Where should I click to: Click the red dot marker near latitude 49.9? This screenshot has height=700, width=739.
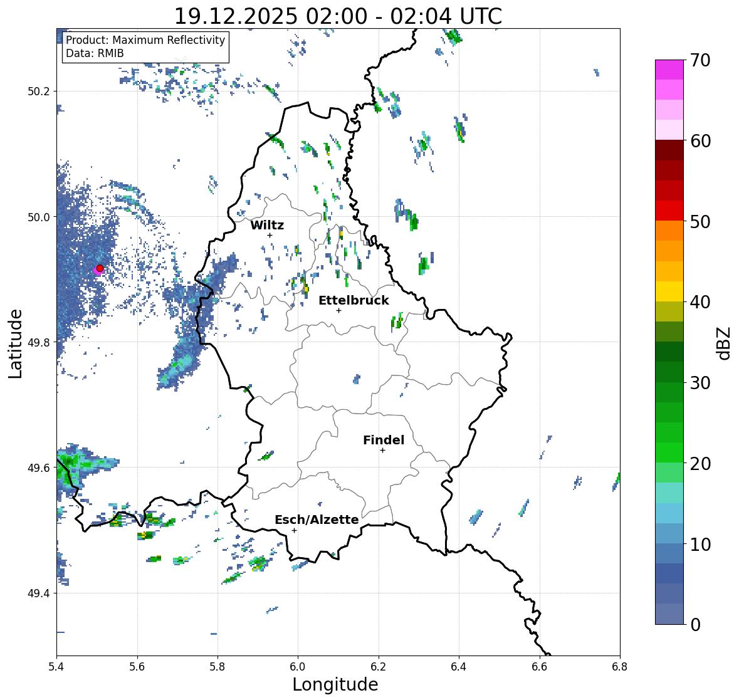[100, 268]
